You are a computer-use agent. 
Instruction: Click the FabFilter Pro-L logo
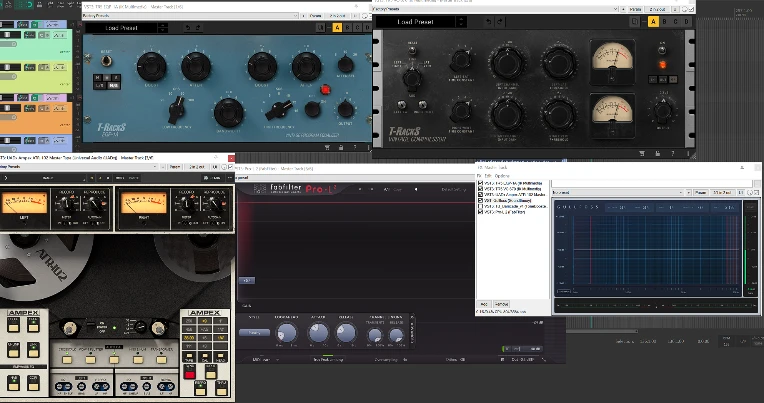286,190
